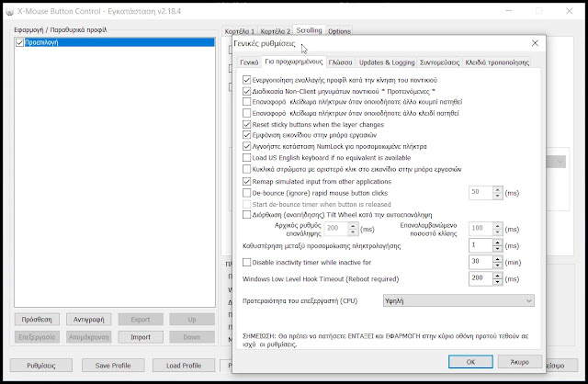Select the Για προχωρημένους tab
The height and width of the screenshot is (384, 588).
click(x=294, y=62)
